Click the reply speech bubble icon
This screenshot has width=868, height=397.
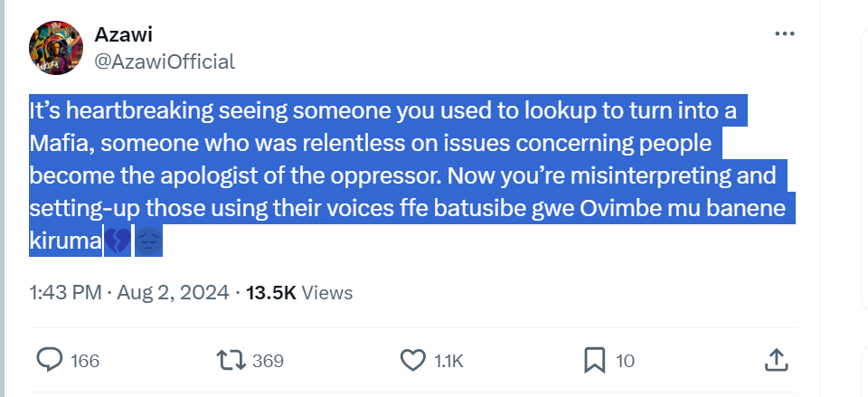[49, 360]
